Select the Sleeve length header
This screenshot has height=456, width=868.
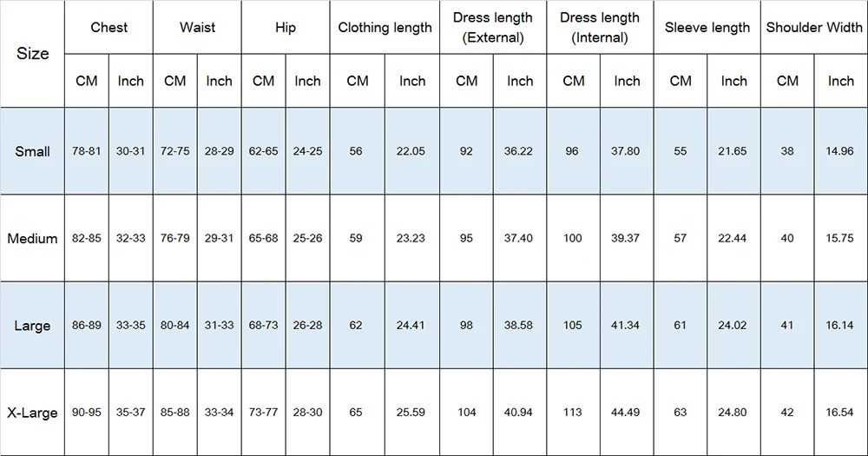tap(707, 27)
